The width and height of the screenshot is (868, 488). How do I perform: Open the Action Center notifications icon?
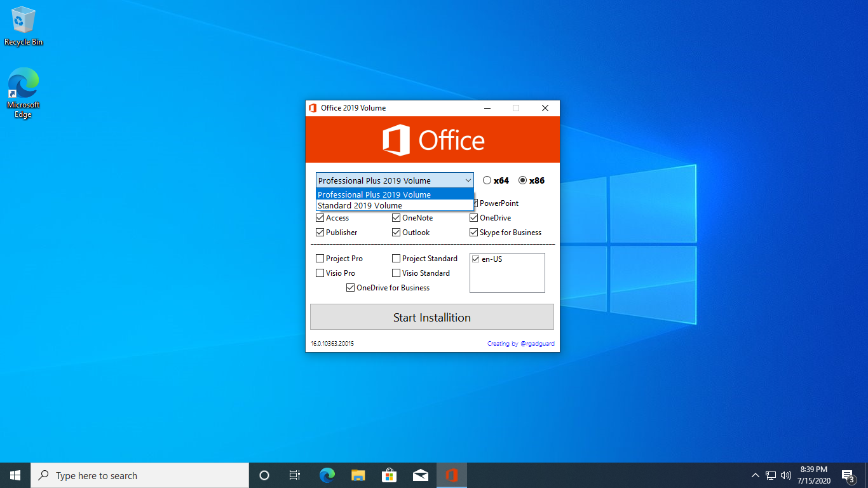(x=848, y=475)
